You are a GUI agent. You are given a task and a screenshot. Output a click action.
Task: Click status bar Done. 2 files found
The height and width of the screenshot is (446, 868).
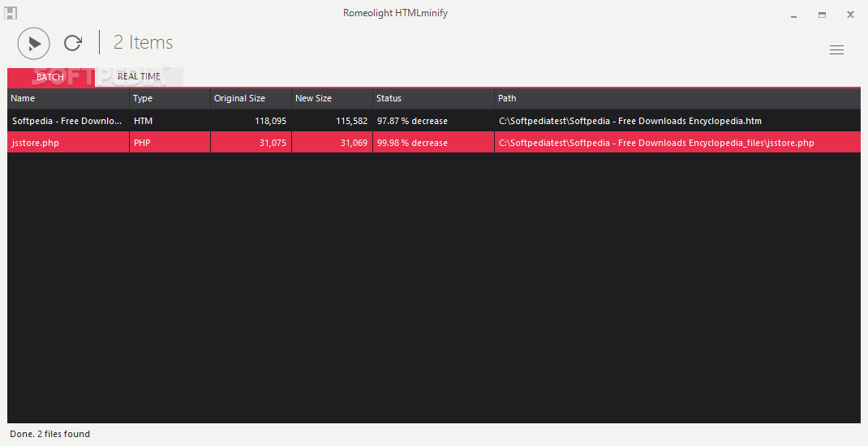pyautogui.click(x=49, y=434)
